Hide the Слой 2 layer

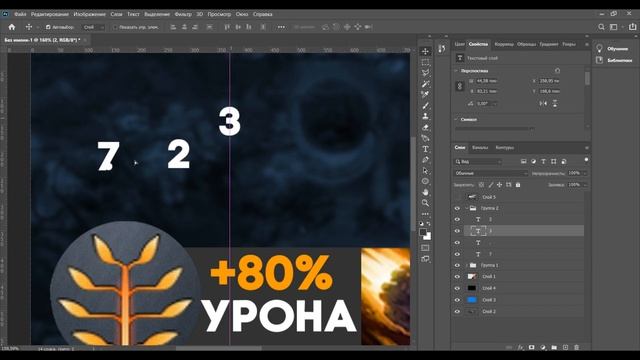coord(457,311)
